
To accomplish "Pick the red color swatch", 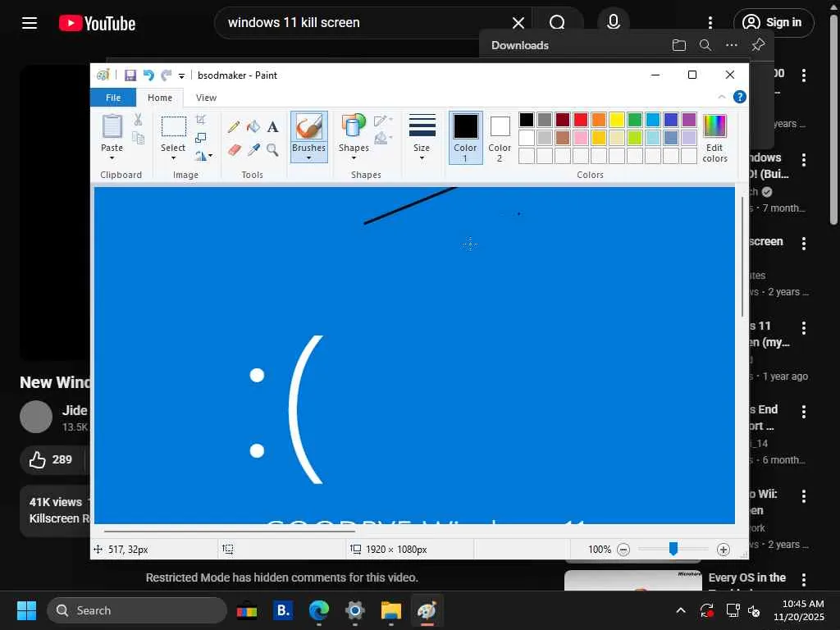I will pos(581,120).
